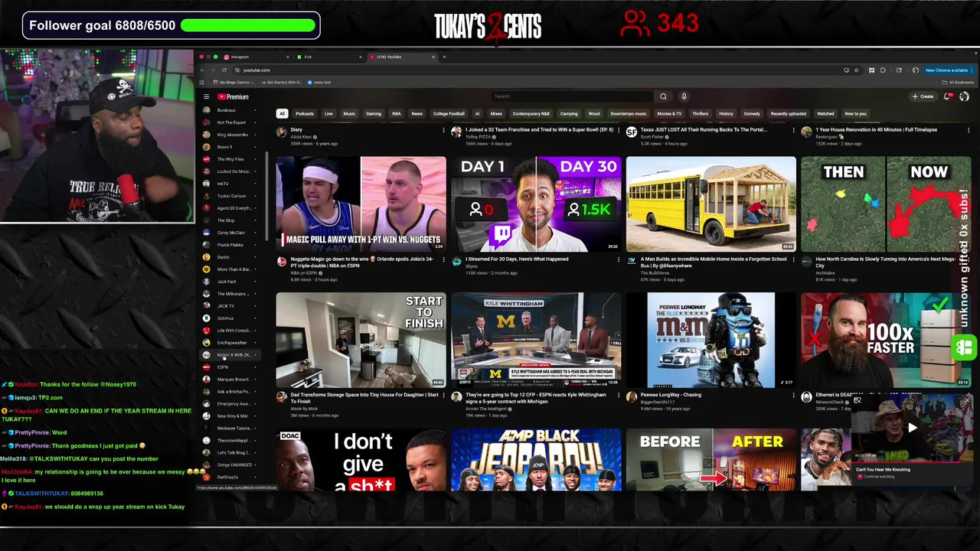Click the YouTube Premium logo
This screenshot has height=551, width=980.
pos(233,96)
